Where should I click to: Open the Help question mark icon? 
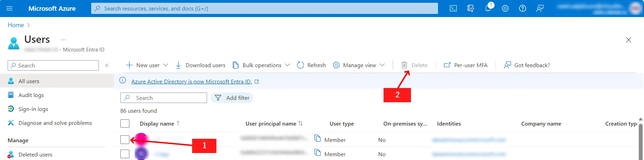(x=523, y=8)
